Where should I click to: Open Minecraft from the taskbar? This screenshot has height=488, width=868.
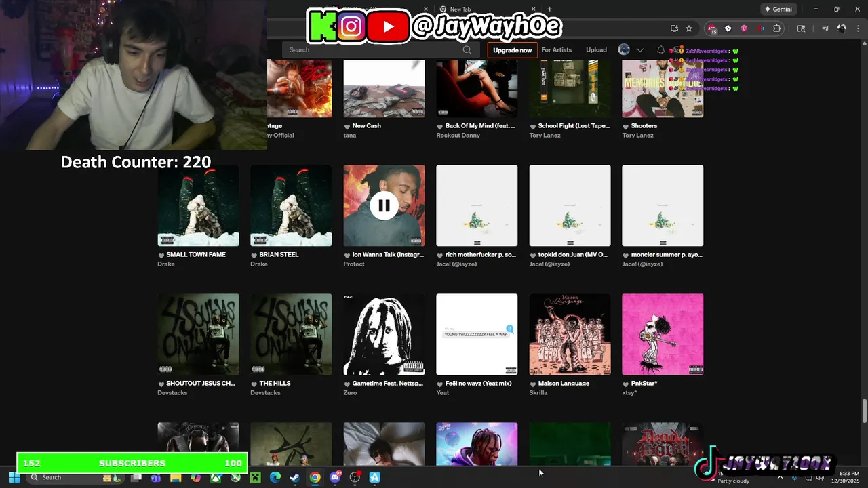(255, 478)
